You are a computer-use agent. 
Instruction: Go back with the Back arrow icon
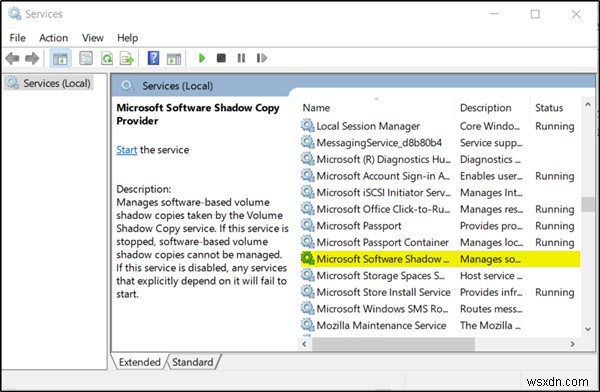pos(12,58)
